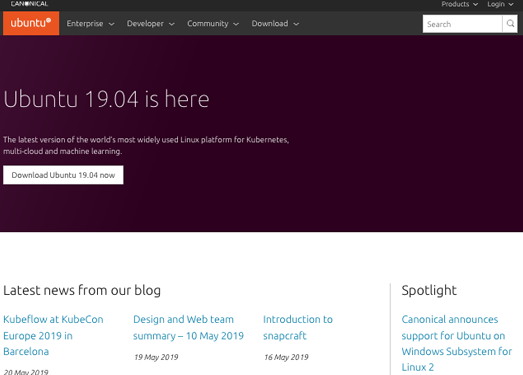Open Kubeflow at KubeCon Europe 2019 article
523x375 pixels.
[53, 335]
